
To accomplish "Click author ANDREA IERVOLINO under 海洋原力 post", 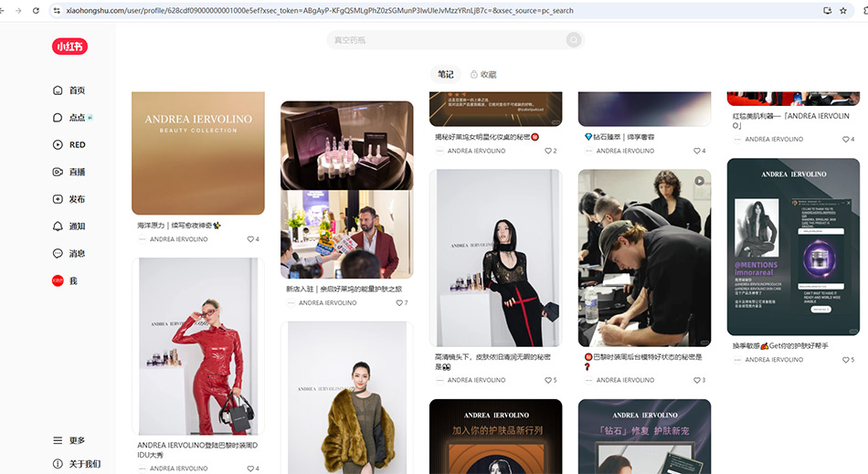I will click(x=179, y=239).
